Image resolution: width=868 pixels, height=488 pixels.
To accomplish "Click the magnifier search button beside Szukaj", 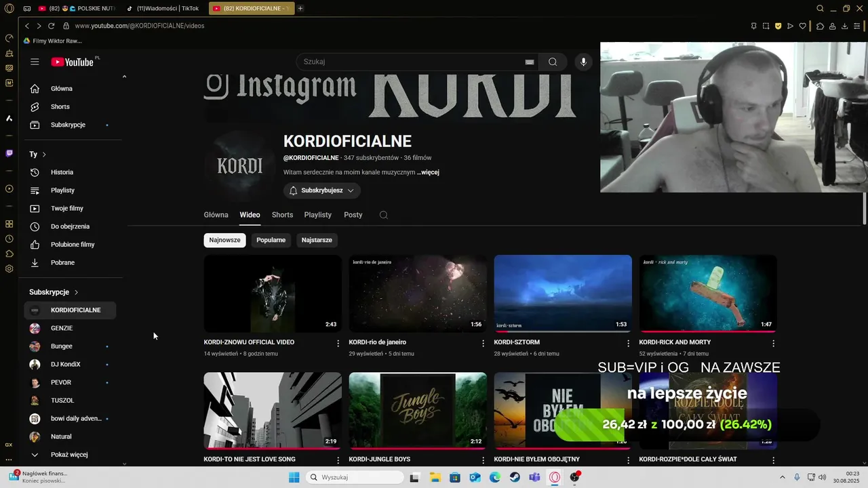I will (x=553, y=62).
